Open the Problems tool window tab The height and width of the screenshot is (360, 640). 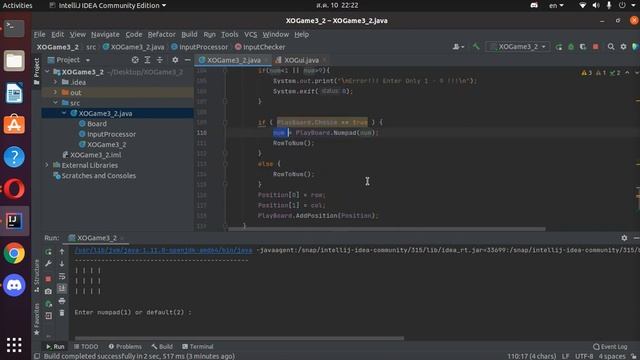tap(125, 347)
